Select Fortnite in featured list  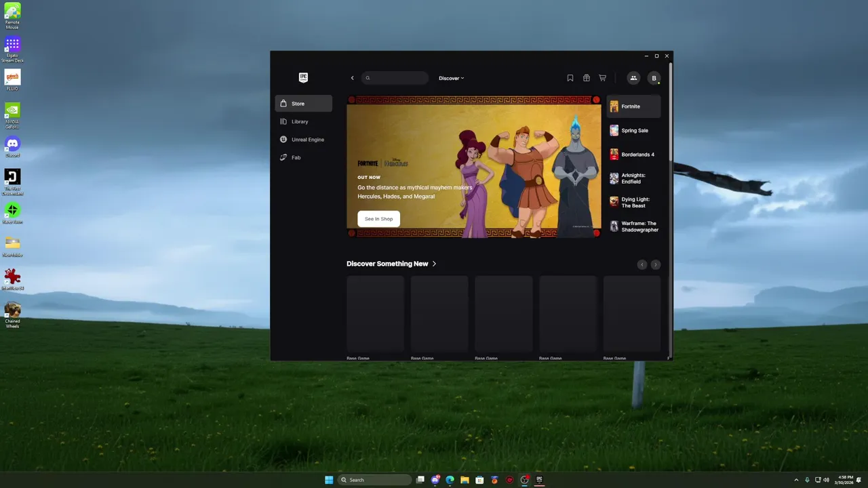point(633,106)
